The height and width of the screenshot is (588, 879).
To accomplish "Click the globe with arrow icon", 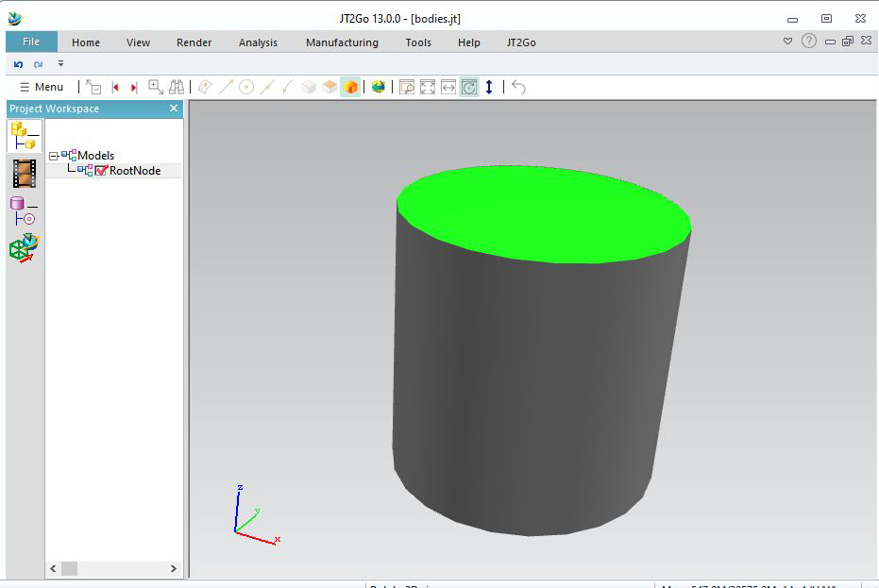I will pos(379,87).
